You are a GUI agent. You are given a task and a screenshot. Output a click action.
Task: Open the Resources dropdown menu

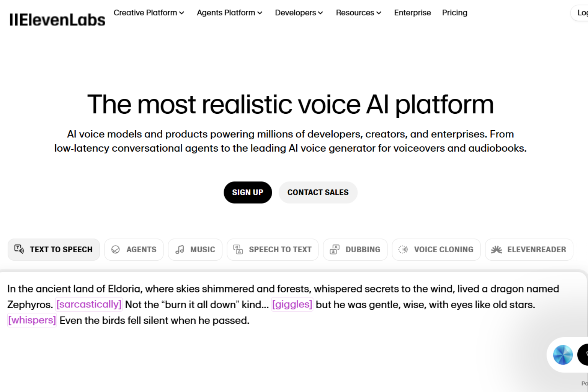[x=359, y=13]
